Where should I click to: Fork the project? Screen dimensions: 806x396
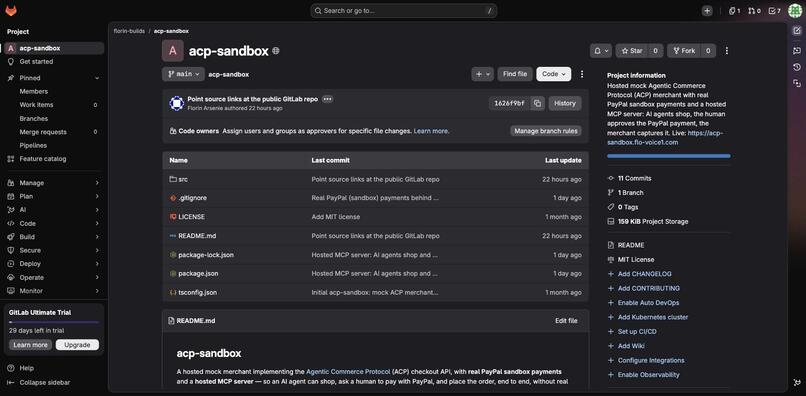click(684, 51)
